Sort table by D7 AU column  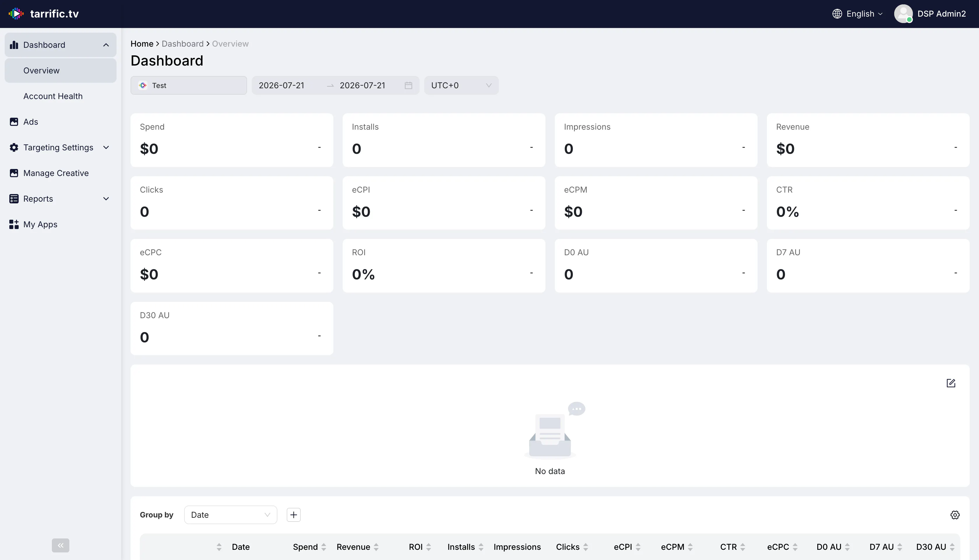(x=899, y=547)
